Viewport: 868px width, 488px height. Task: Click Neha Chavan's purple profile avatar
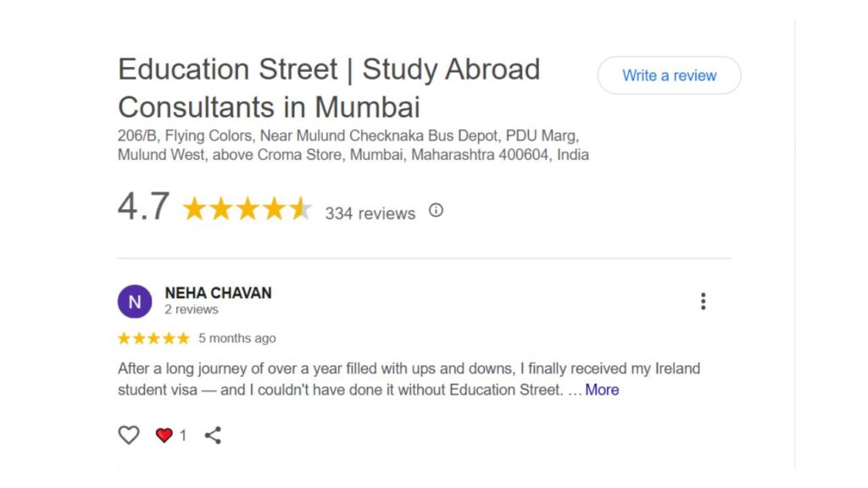[134, 301]
